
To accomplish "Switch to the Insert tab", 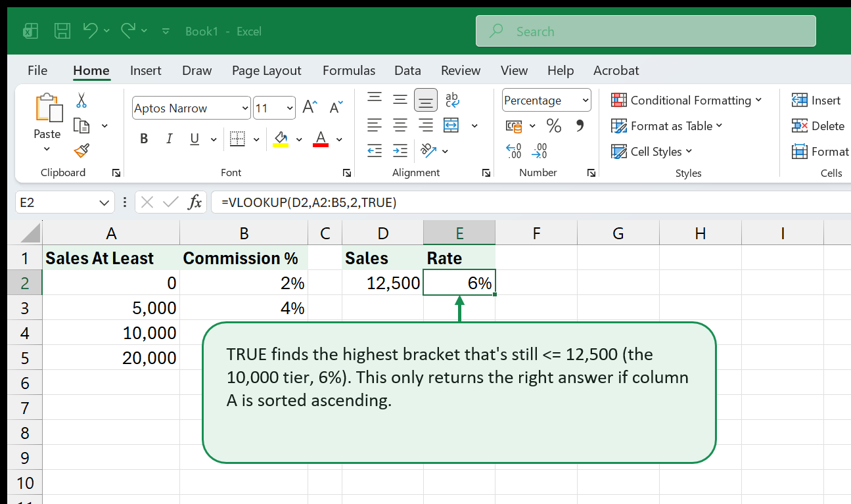I will (146, 70).
